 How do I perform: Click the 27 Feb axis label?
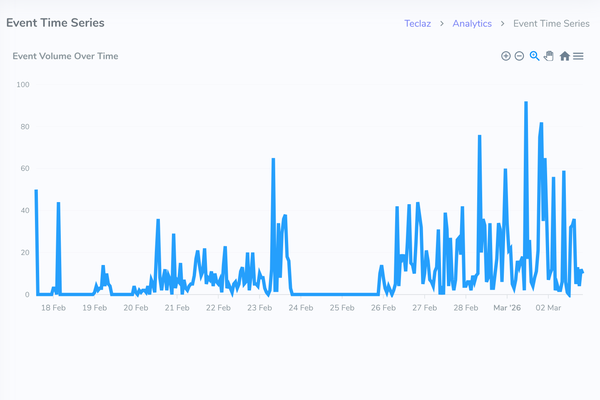click(x=424, y=308)
